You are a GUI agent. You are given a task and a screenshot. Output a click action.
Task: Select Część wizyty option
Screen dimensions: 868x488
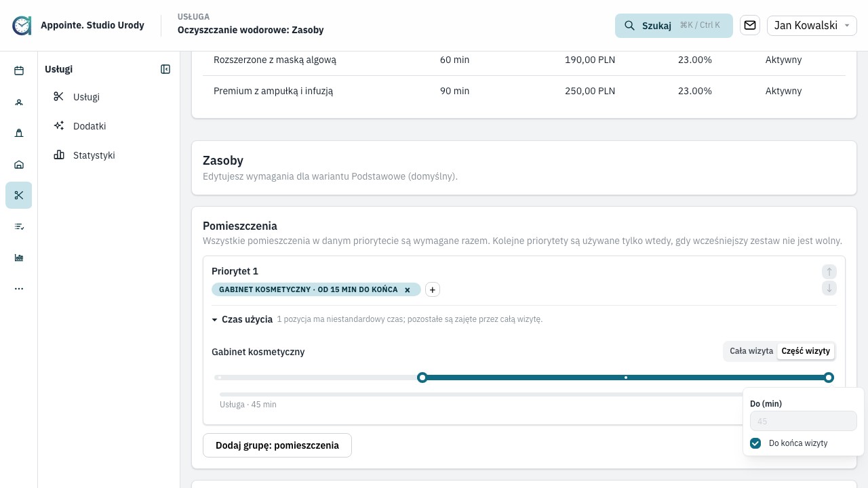[806, 351]
